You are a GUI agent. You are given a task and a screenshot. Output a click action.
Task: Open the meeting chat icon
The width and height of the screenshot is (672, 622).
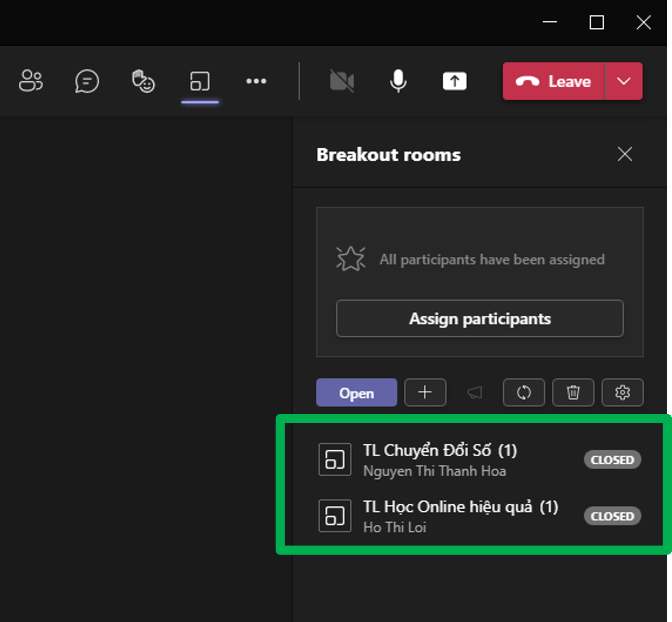(87, 81)
